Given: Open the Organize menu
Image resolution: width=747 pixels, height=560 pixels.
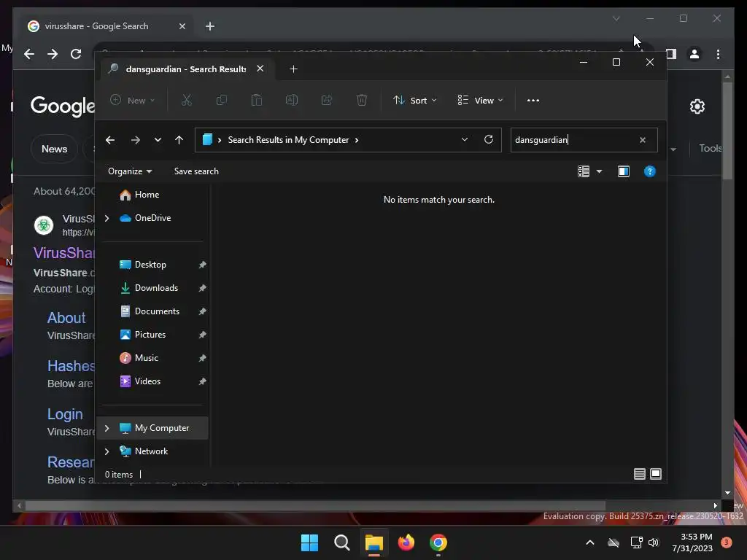Looking at the screenshot, I should click(130, 171).
